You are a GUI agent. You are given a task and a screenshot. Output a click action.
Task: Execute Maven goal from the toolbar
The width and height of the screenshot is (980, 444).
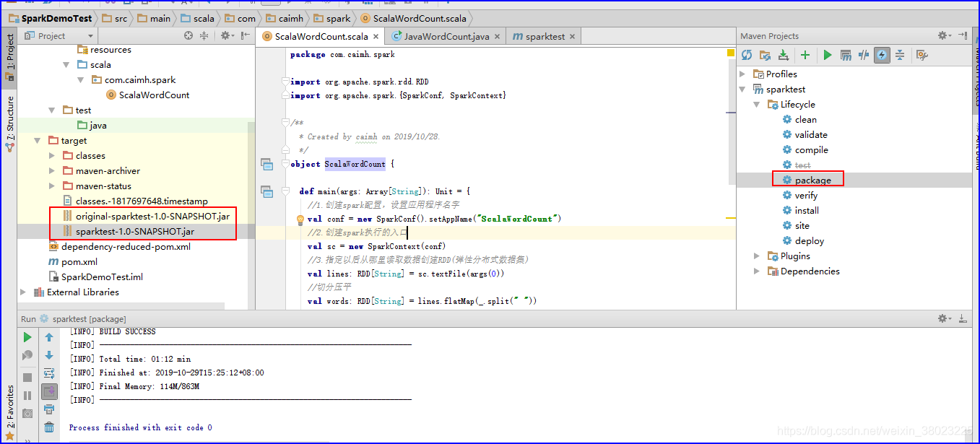pyautogui.click(x=845, y=55)
